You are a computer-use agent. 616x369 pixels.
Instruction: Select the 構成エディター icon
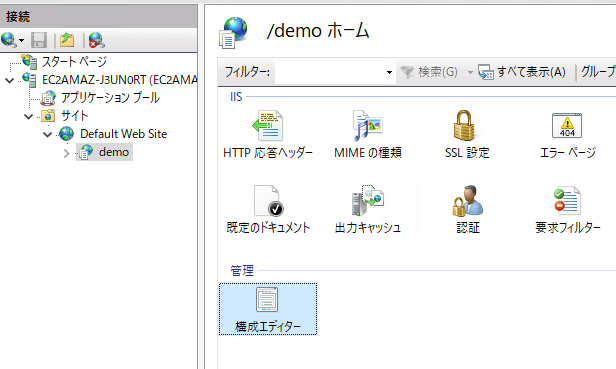click(x=268, y=300)
